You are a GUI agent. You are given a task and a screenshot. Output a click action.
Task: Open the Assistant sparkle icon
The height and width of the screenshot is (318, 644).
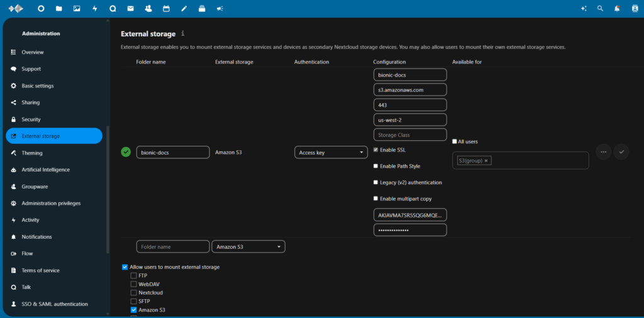[584, 8]
